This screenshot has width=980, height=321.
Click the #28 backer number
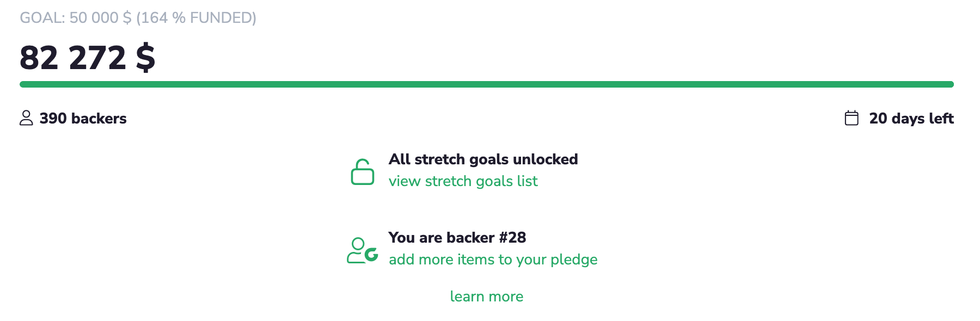[x=512, y=238]
